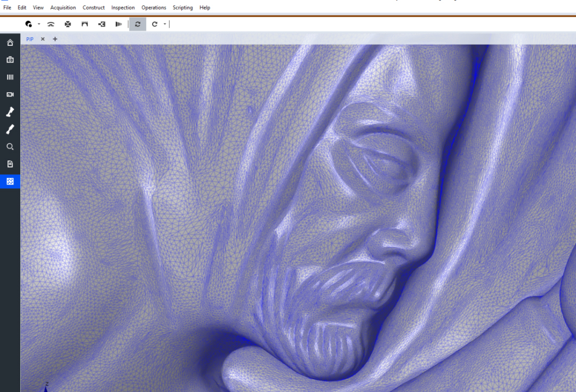This screenshot has height=392, width=576.
Task: Open the document report icon in sidebar
Action: click(x=10, y=164)
